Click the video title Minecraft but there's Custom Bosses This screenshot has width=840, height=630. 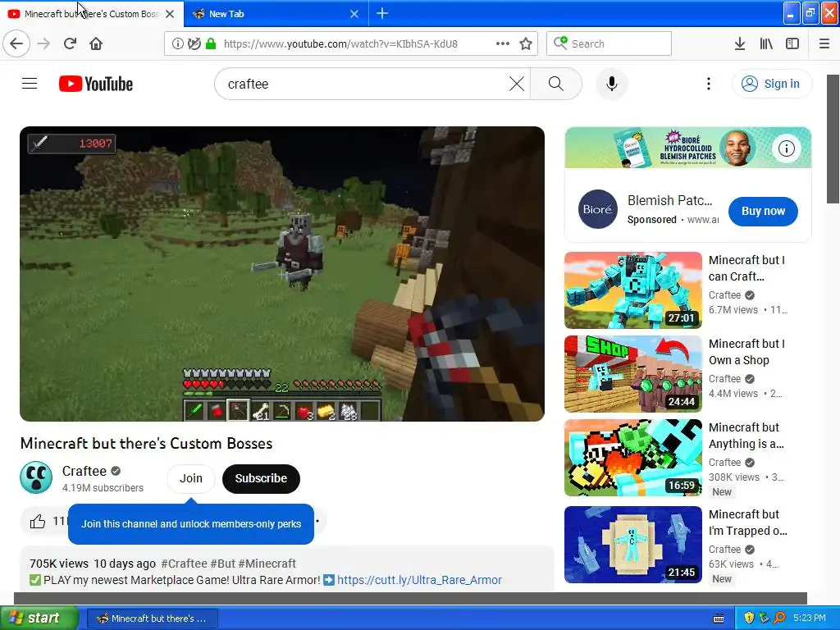click(x=146, y=443)
